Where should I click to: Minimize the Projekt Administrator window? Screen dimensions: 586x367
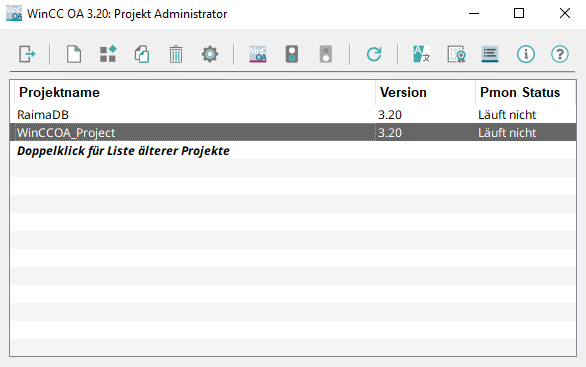474,13
